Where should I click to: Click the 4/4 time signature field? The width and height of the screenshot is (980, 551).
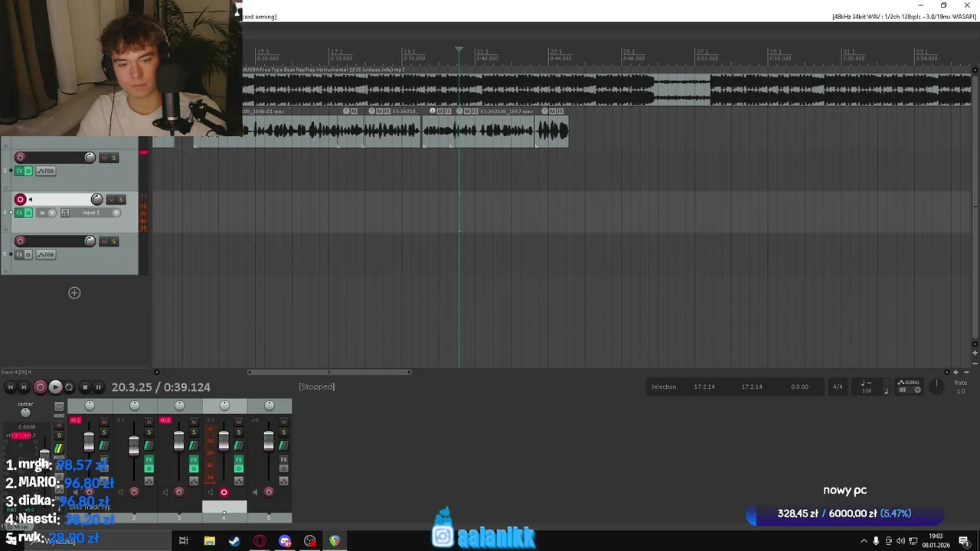pos(838,386)
